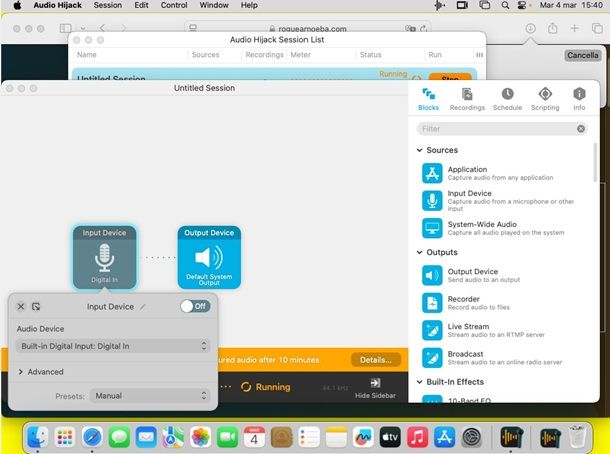Open System Settings from the Dock
Screen dimensions: 610x454
tap(472, 437)
